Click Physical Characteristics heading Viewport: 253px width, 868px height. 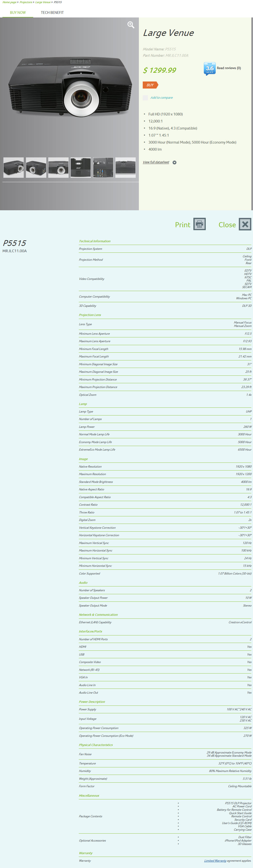[96, 745]
